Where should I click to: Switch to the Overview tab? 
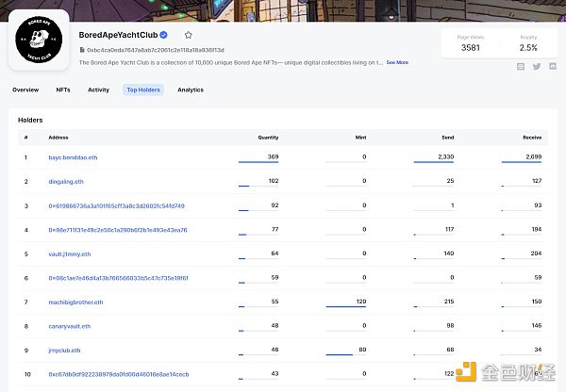(25, 90)
